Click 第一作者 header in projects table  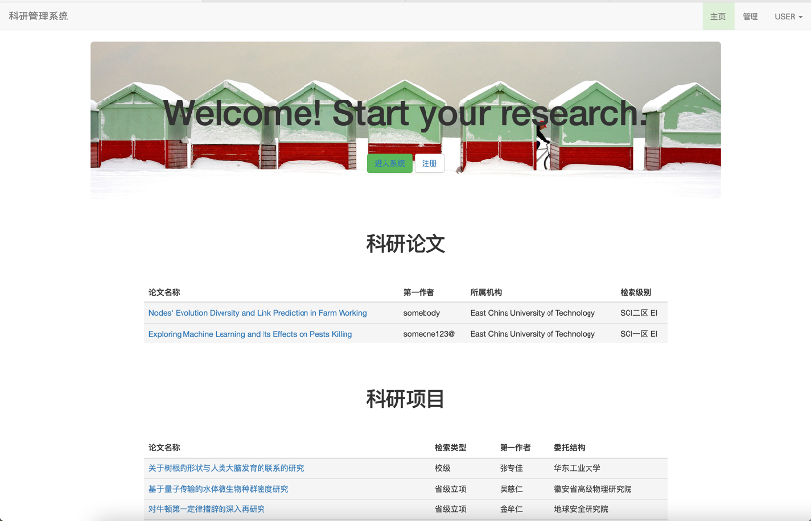tap(515, 448)
